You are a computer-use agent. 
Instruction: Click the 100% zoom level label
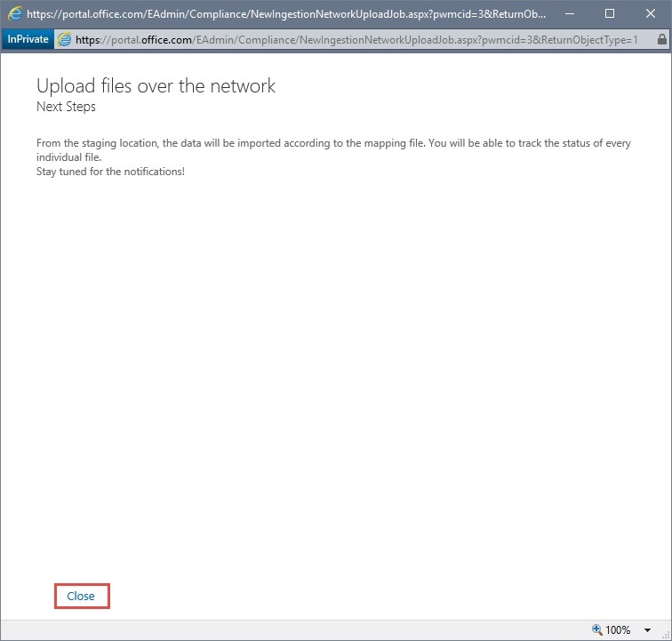(618, 629)
